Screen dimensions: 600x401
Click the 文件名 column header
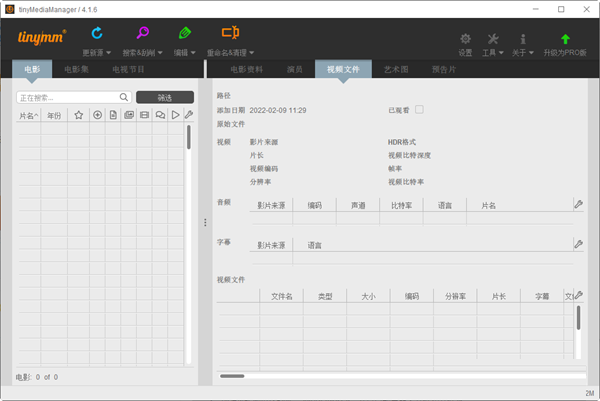tap(282, 296)
